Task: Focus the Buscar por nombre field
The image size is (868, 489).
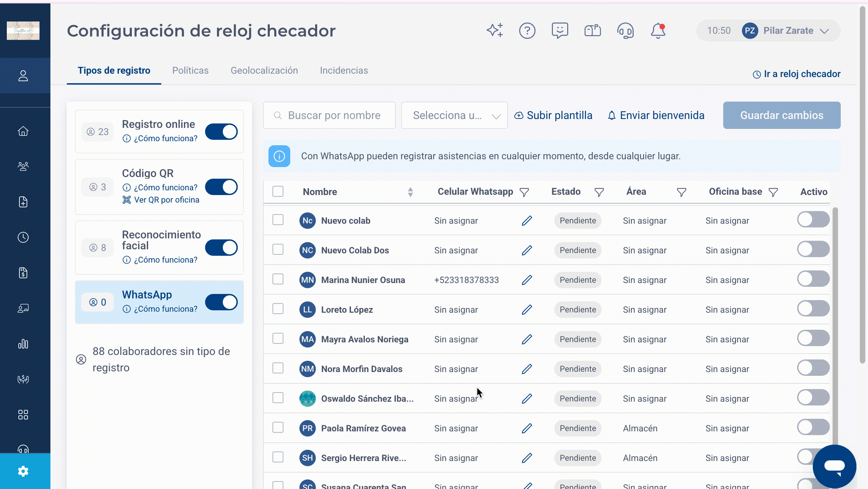Action: (x=329, y=115)
